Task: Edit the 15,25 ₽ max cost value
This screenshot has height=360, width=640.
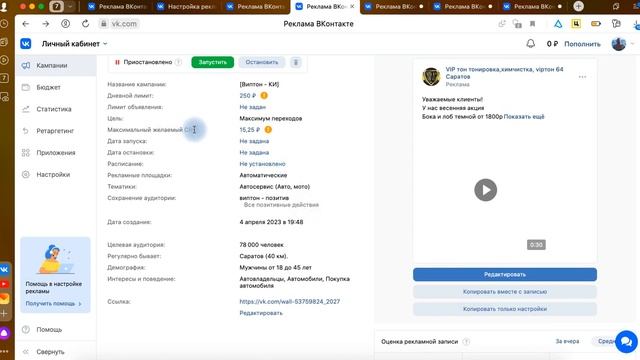Action: point(249,130)
